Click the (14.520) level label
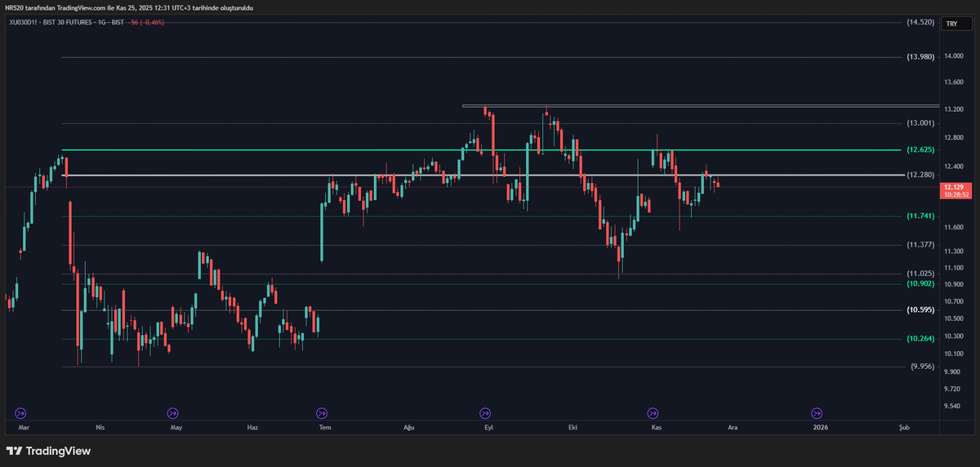 click(x=920, y=22)
